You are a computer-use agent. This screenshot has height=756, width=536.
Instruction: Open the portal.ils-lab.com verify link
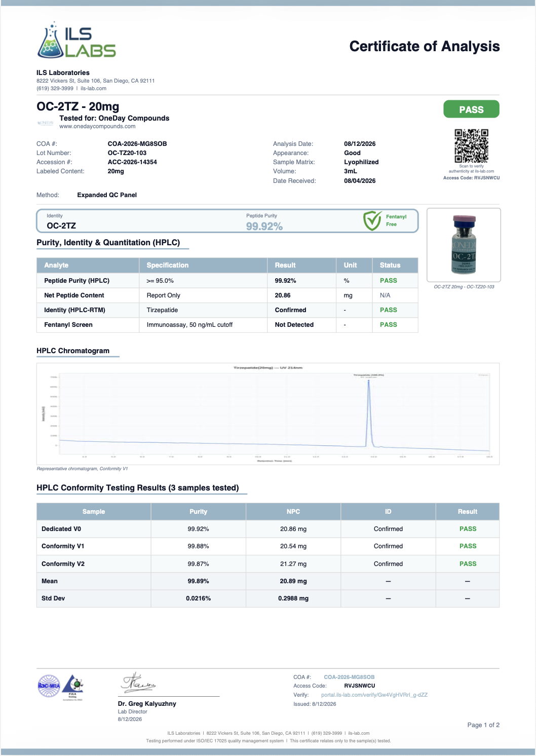pyautogui.click(x=374, y=695)
